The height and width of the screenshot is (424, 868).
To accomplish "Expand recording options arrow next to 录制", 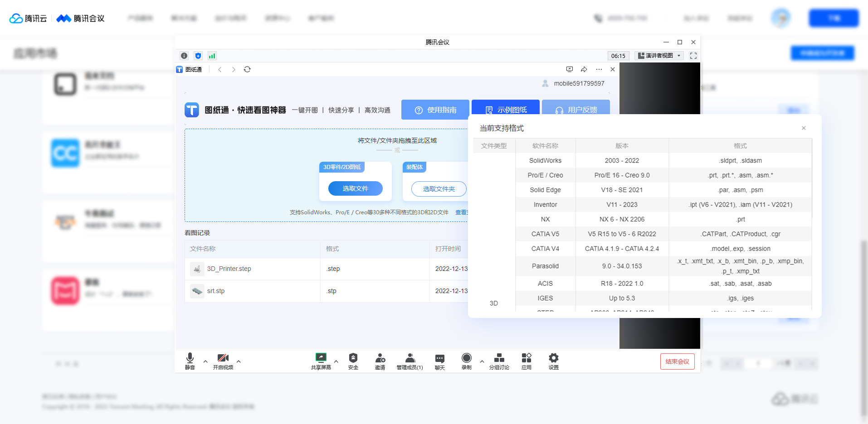I will (x=482, y=361).
